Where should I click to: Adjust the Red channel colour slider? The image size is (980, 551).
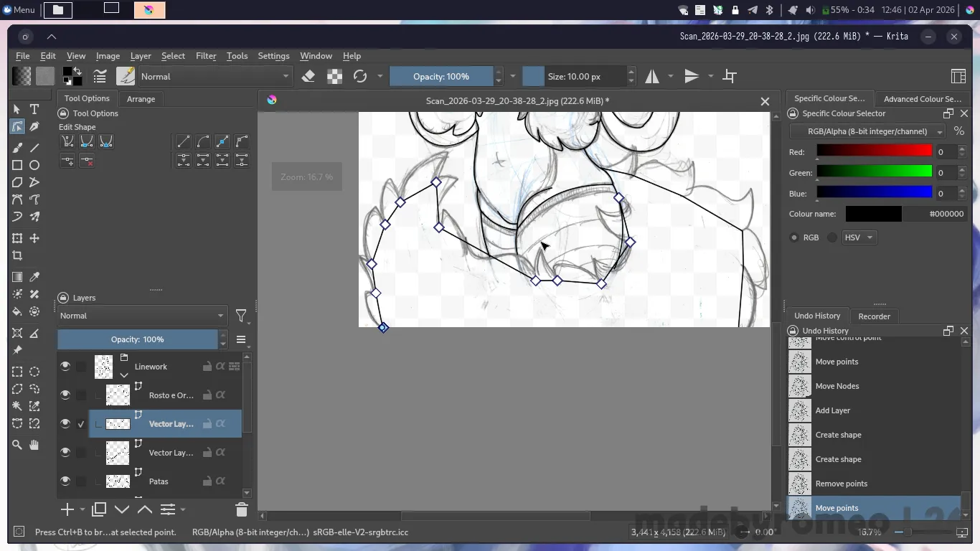click(873, 151)
